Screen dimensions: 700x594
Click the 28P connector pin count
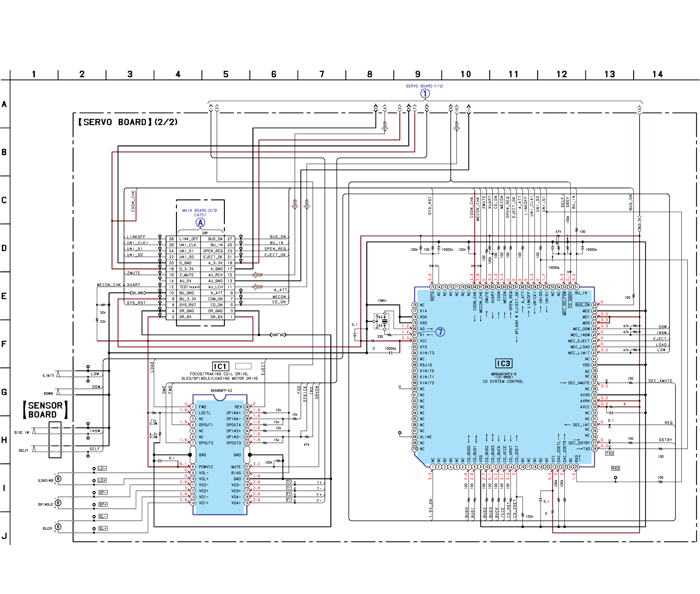point(205,233)
